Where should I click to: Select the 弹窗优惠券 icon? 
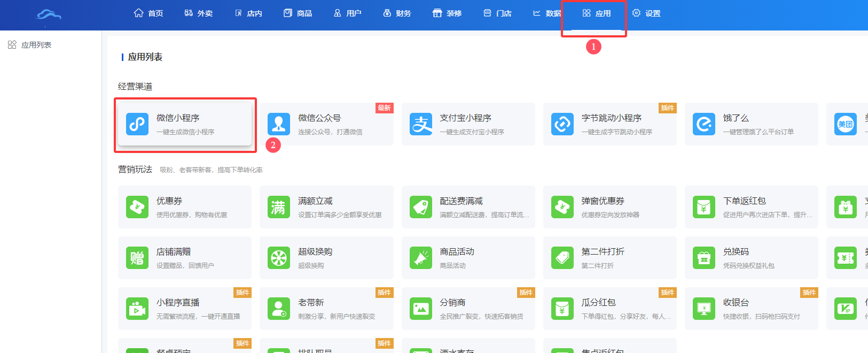(562, 207)
